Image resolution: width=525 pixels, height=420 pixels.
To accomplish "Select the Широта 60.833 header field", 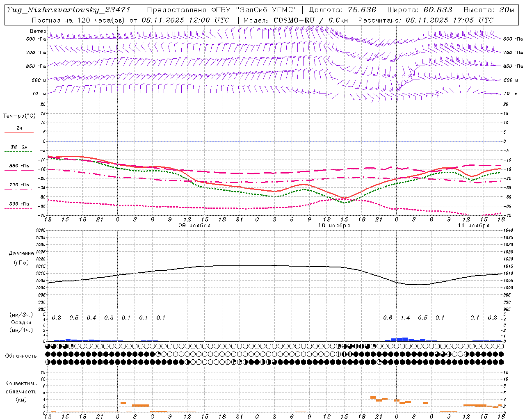I will [x=420, y=10].
